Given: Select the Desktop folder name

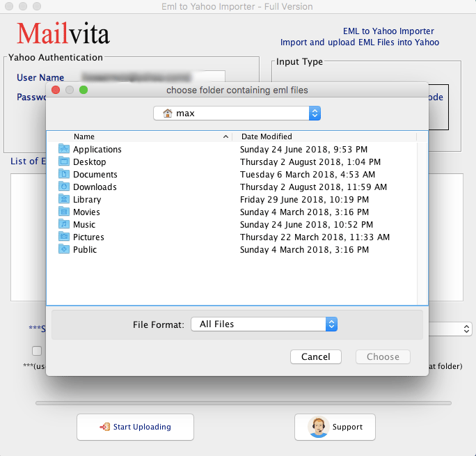Looking at the screenshot, I should 90,162.
